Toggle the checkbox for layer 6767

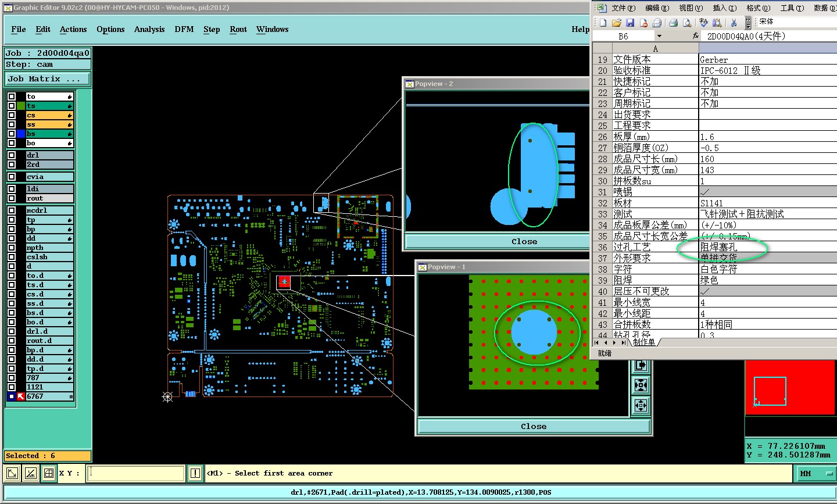coord(12,396)
